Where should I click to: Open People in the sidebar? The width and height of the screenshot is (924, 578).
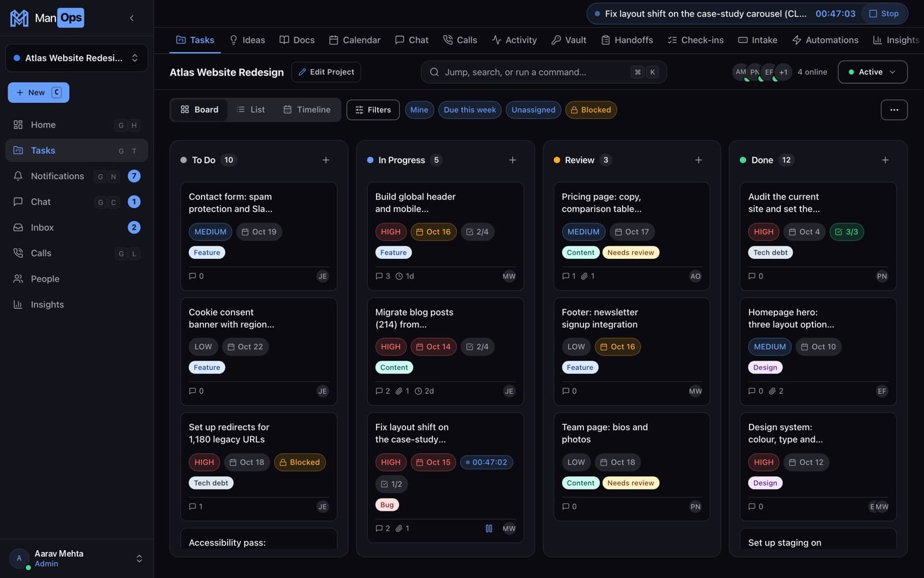77,279
